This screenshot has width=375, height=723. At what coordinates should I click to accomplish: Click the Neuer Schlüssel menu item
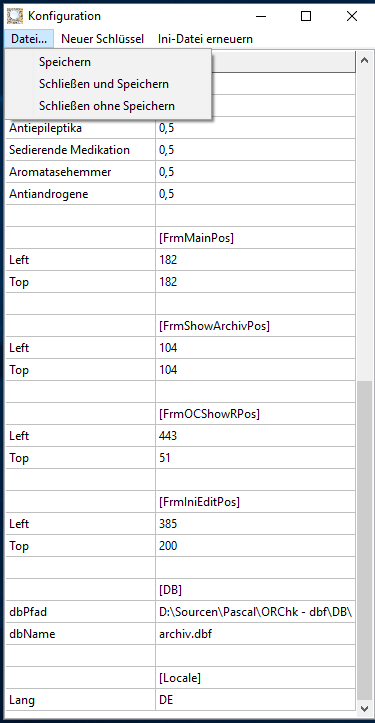102,39
